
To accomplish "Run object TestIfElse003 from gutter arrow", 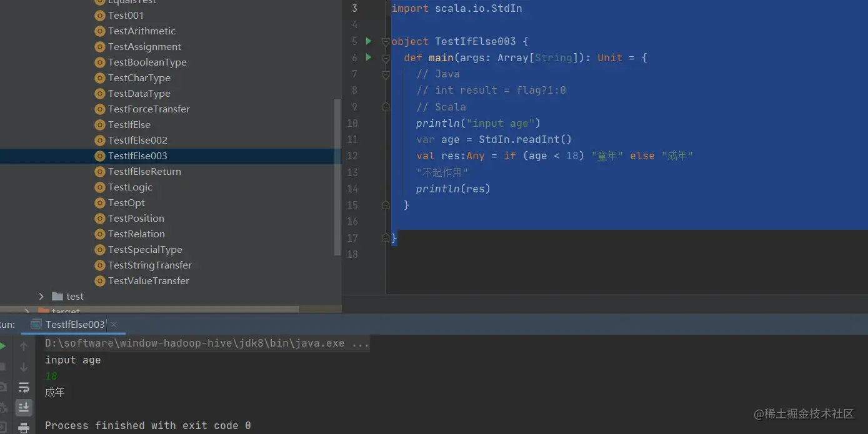I will pos(369,41).
